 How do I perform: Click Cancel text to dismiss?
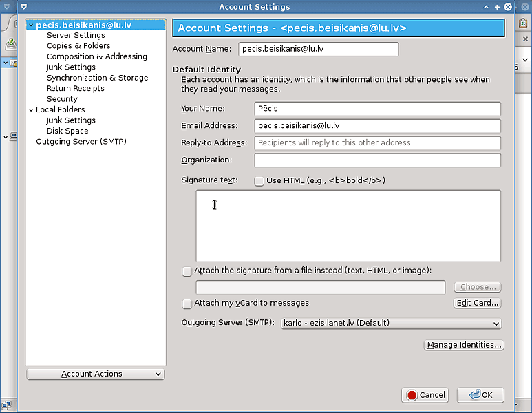432,395
